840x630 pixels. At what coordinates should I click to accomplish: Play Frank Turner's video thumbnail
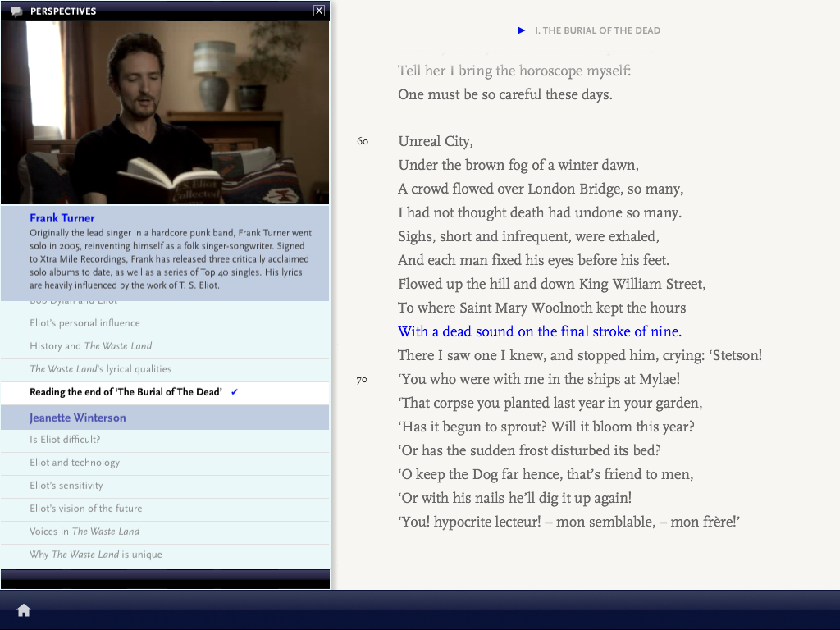pos(165,113)
